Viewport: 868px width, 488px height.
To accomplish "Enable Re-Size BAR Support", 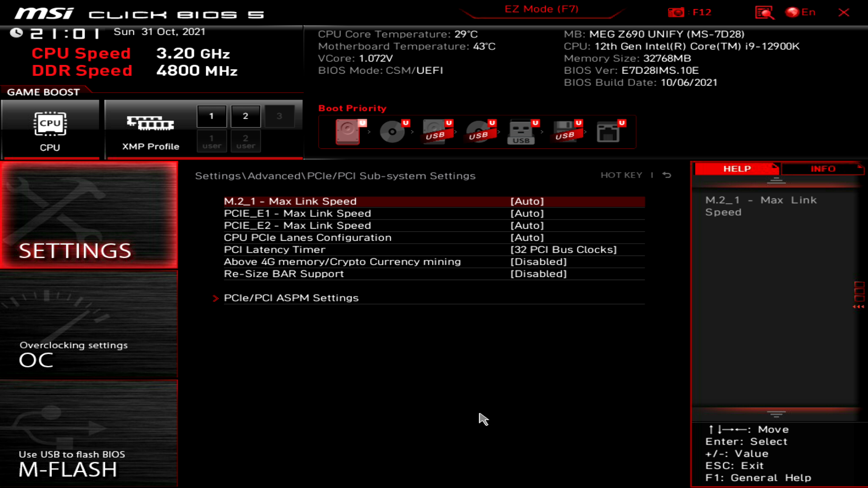I will click(538, 273).
